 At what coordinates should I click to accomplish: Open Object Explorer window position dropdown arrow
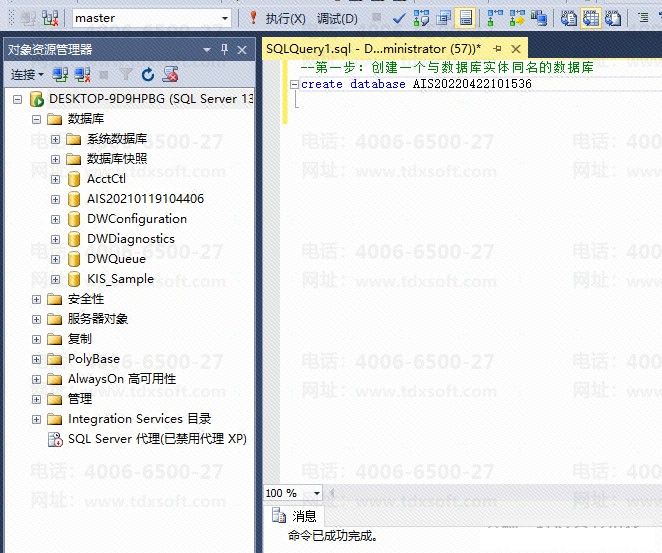pyautogui.click(x=207, y=50)
